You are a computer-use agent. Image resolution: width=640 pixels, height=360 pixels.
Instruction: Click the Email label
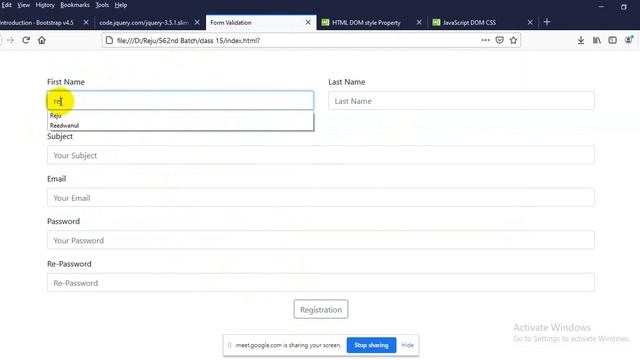[57, 179]
